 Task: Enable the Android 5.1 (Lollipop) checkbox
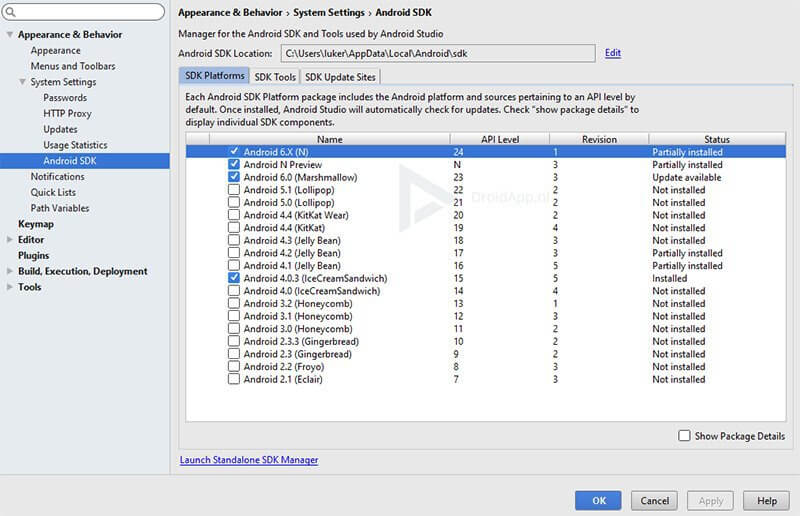(x=233, y=190)
